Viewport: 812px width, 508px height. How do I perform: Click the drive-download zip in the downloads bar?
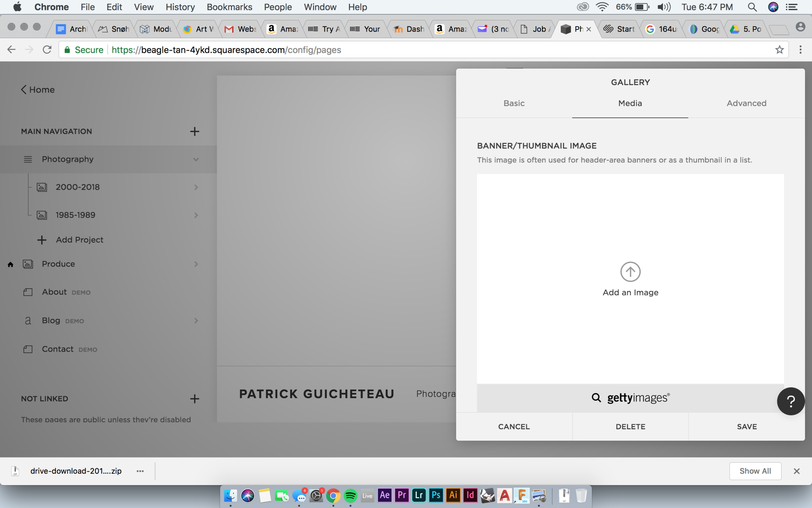point(76,471)
